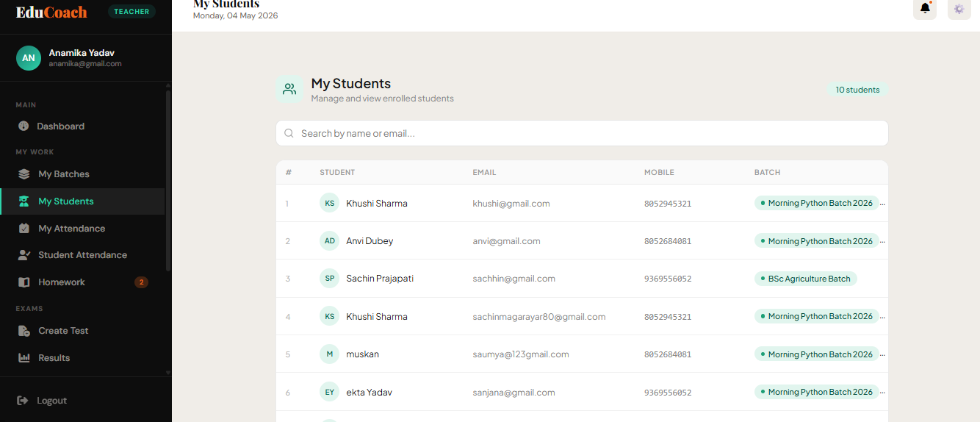
Task: Open Create Test page
Action: (82, 331)
